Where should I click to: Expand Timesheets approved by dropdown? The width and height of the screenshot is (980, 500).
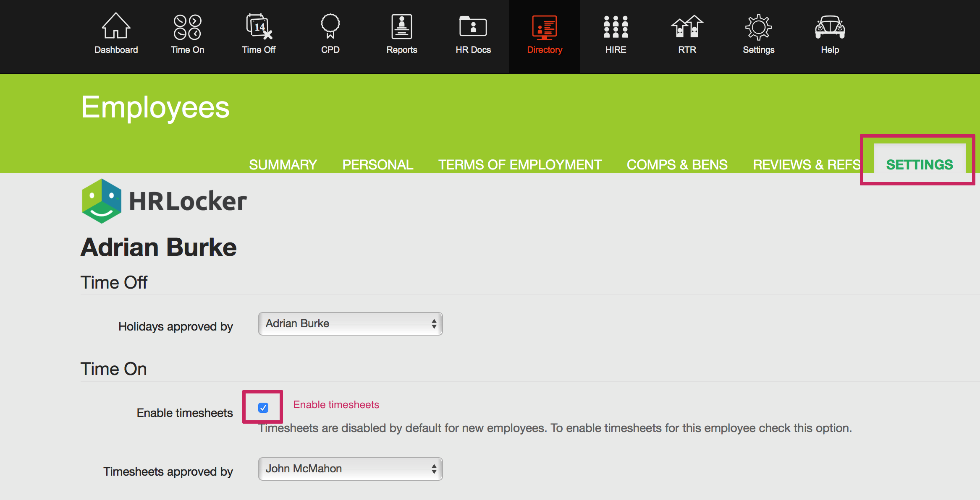(350, 469)
